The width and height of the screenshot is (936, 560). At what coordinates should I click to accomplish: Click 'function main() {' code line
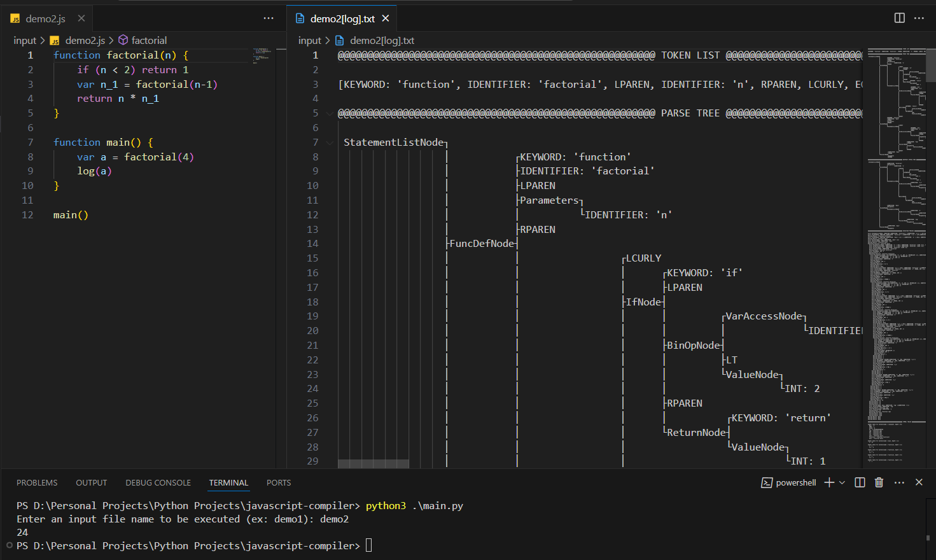click(x=103, y=143)
